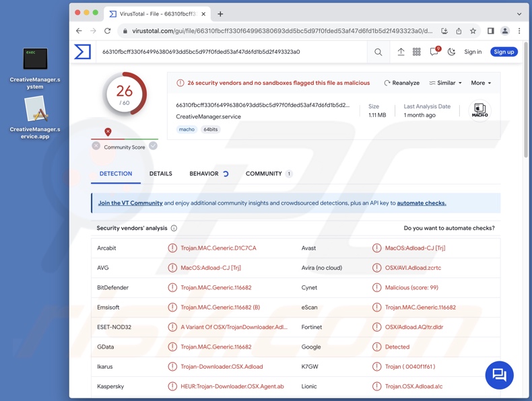The width and height of the screenshot is (532, 401).
Task: Open the tab list chevron
Action: pyautogui.click(x=519, y=14)
